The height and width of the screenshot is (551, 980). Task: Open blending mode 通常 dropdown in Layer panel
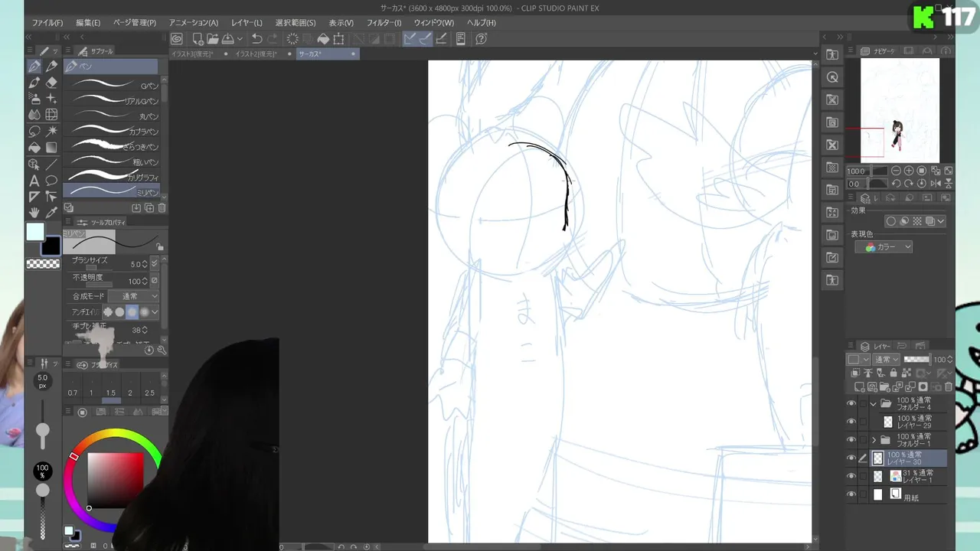(x=887, y=360)
